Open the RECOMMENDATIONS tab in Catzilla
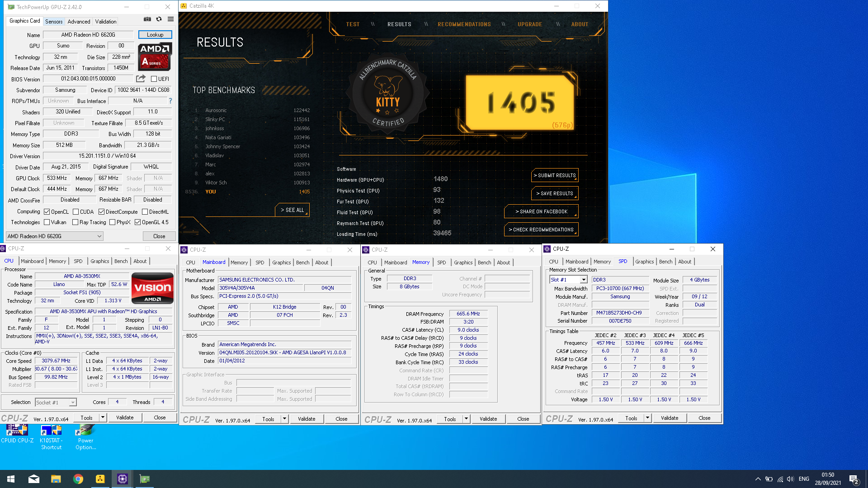The height and width of the screenshot is (488, 868). click(464, 24)
